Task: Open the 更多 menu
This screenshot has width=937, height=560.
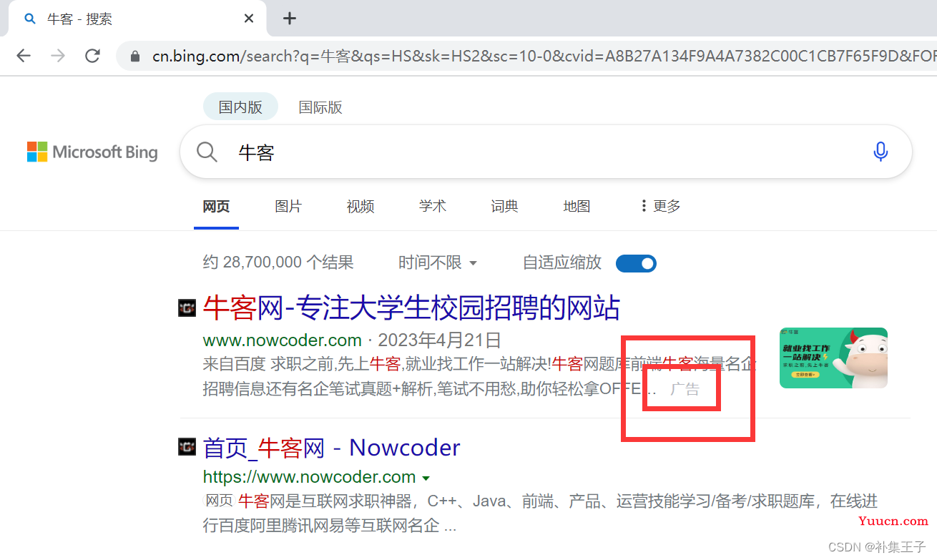Action: pyautogui.click(x=661, y=206)
